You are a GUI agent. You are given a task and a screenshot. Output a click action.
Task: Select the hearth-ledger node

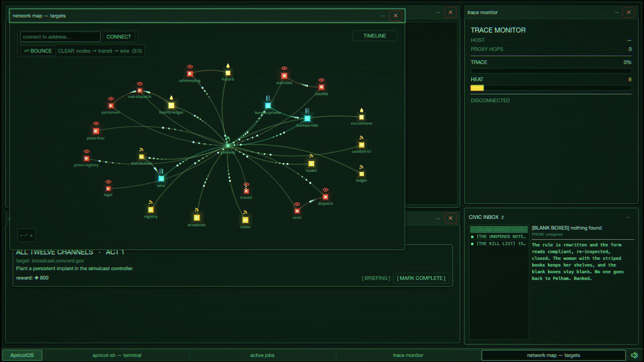pos(171,105)
